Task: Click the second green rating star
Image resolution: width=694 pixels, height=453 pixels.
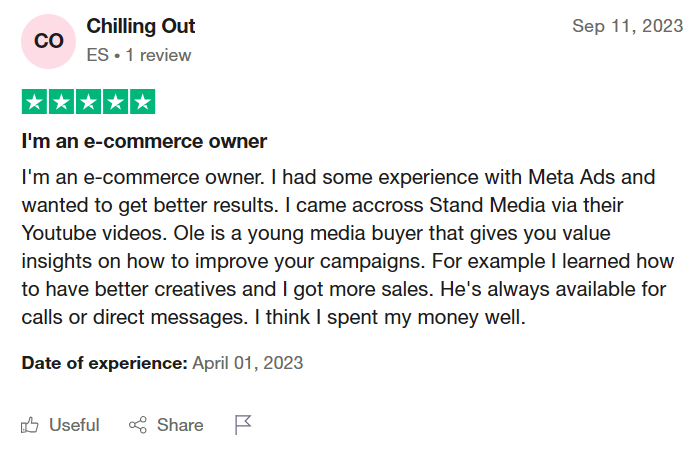Action: (x=61, y=101)
